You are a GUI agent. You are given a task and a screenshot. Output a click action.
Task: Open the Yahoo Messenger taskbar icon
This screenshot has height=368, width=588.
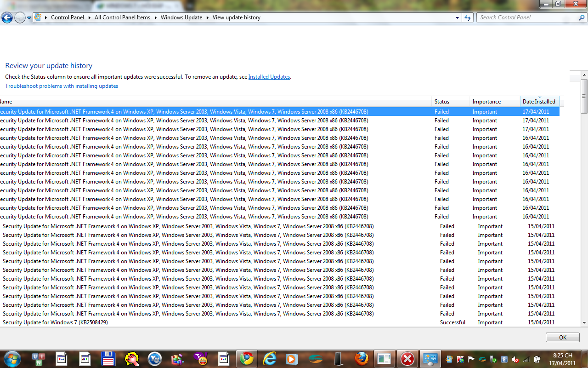pos(201,359)
